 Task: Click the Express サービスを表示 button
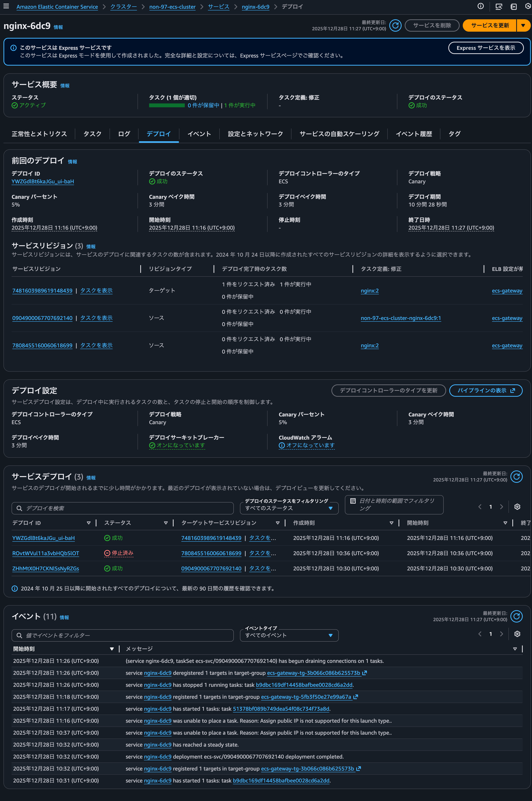pos(486,47)
